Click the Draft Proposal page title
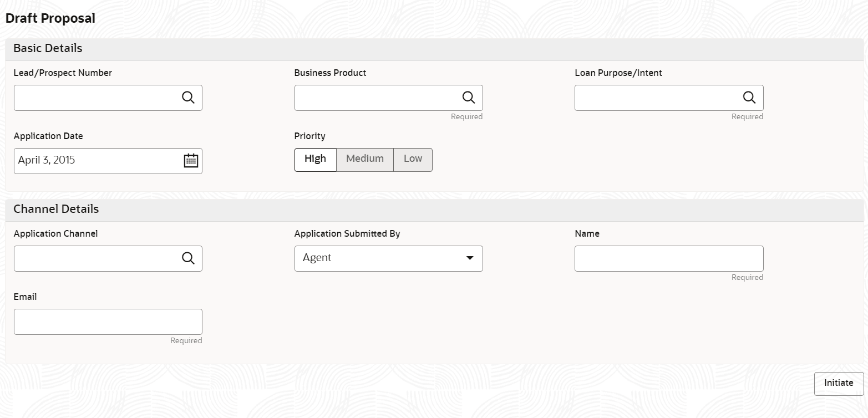Image resolution: width=868 pixels, height=418 pixels. pyautogui.click(x=50, y=18)
